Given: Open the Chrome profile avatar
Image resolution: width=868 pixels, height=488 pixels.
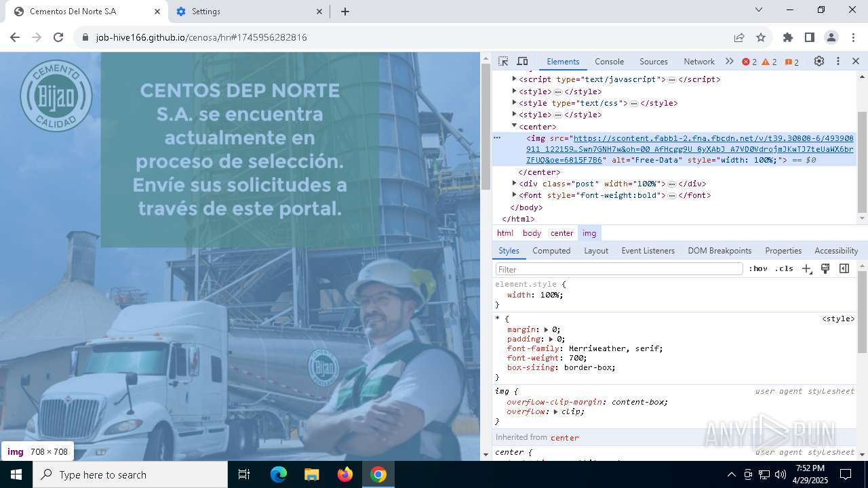Looking at the screenshot, I should (x=831, y=37).
